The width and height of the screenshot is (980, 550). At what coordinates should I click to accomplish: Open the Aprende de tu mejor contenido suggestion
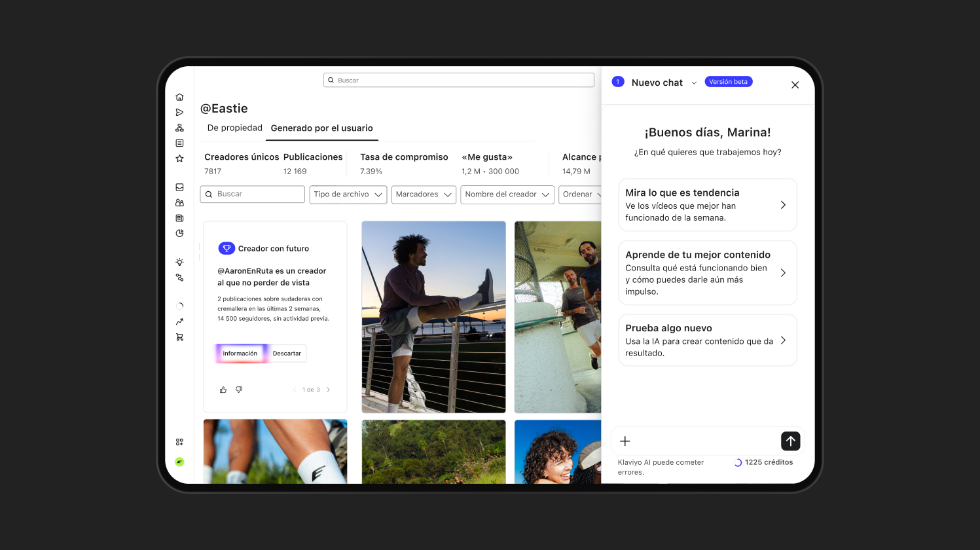(708, 273)
